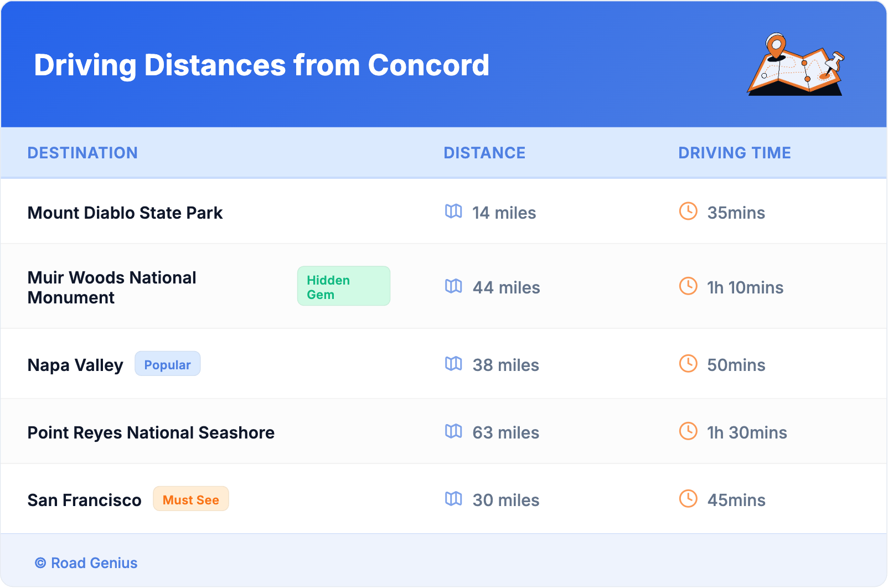This screenshot has width=888, height=588.
Task: Click the map icon beside 63 miles
Action: point(453,431)
